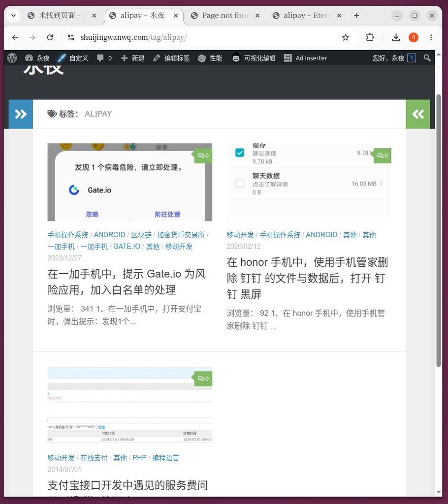Open the 性能 performance menu
The image size is (448, 504).
click(x=210, y=58)
